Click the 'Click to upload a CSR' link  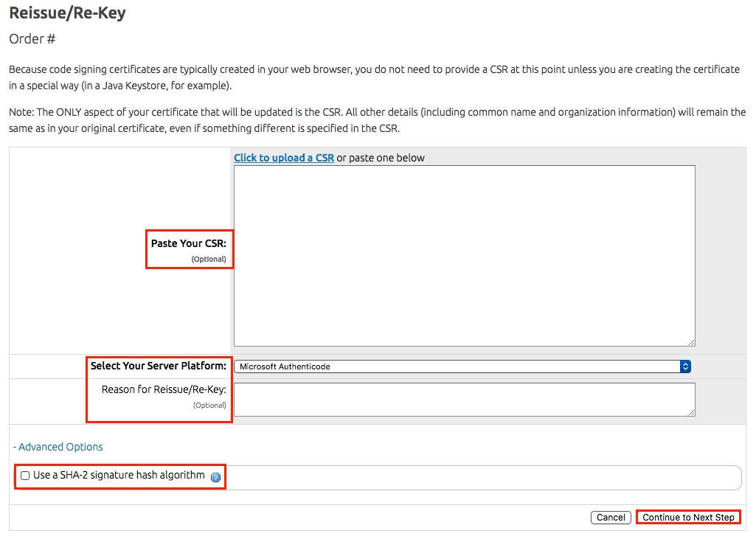284,158
